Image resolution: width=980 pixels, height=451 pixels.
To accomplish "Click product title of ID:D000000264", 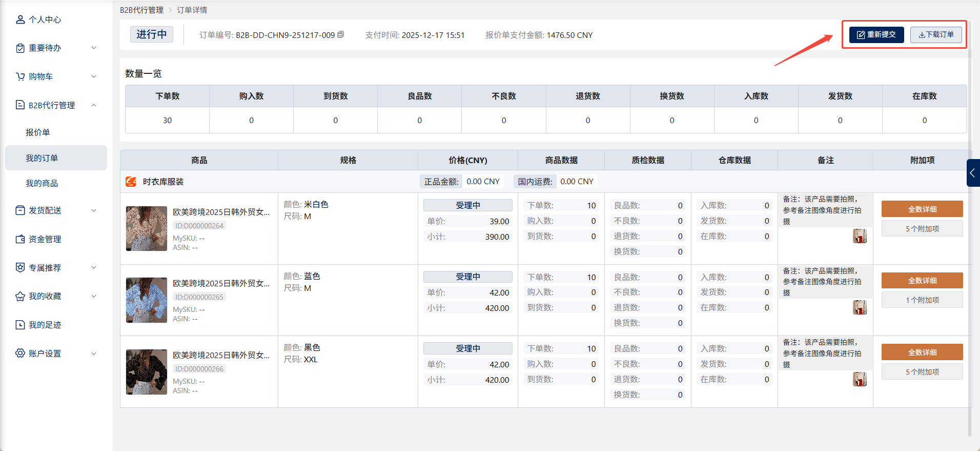I will coord(221,212).
